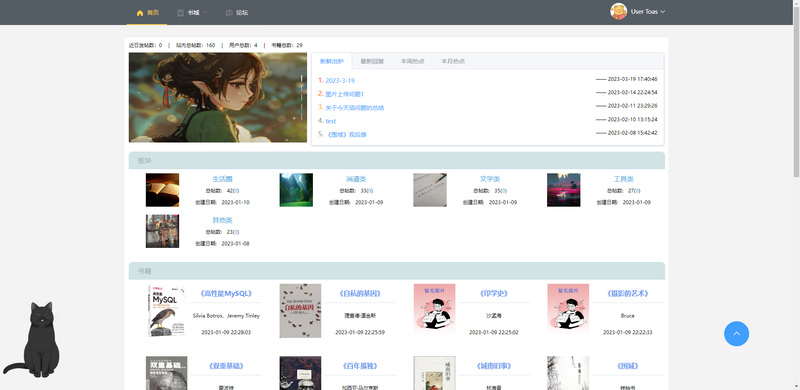Expand the User Toas dropdown menu
Image resolution: width=800 pixels, height=390 pixels.
click(x=648, y=12)
